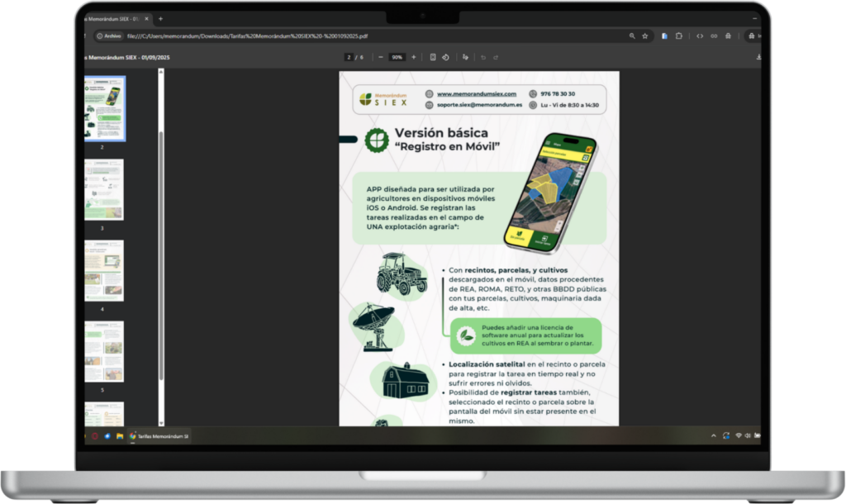This screenshot has width=846, height=504.
Task: Click the zoom out minus button
Action: 380,57
